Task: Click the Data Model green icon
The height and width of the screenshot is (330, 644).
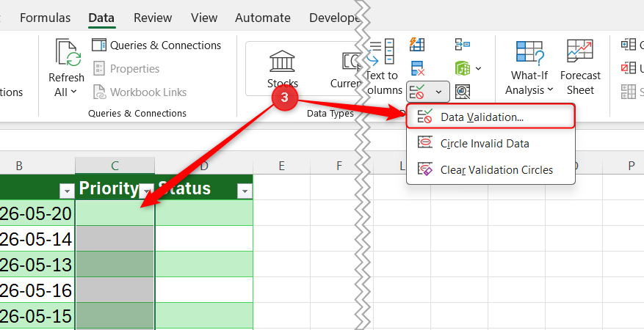Action: click(x=463, y=68)
